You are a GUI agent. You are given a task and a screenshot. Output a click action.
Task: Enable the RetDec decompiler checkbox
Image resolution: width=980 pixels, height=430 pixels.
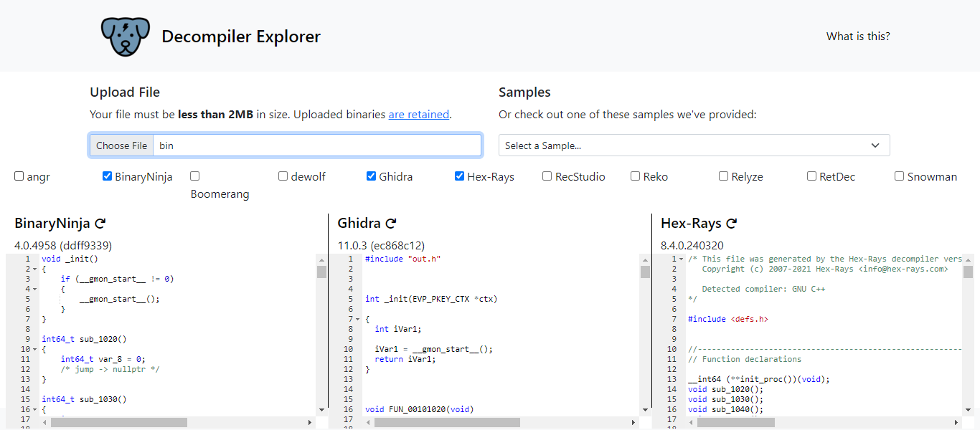(x=812, y=176)
